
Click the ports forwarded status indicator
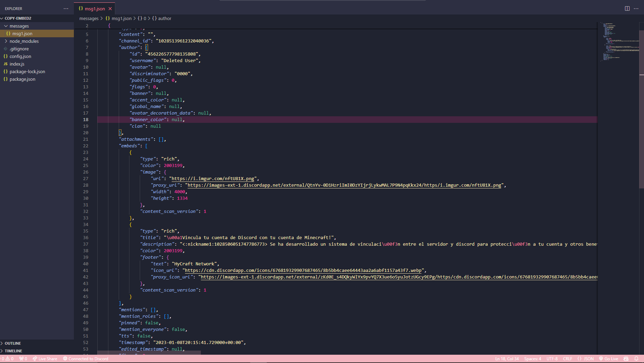point(23,359)
